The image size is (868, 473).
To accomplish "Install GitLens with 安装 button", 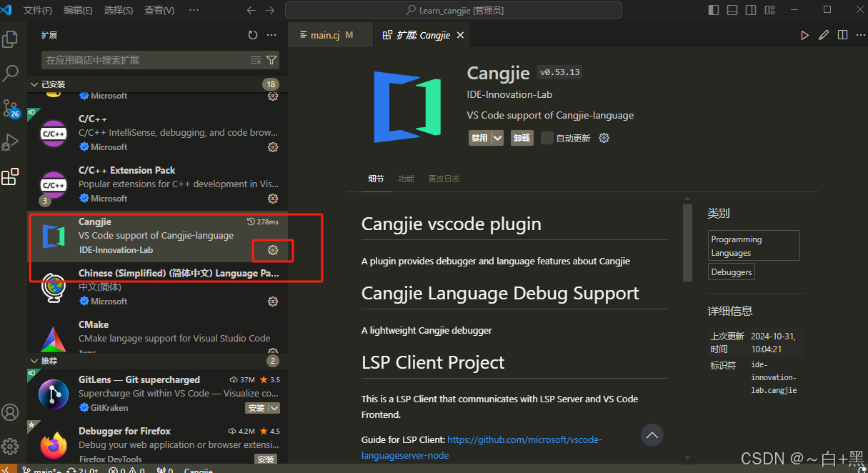I will [x=256, y=408].
